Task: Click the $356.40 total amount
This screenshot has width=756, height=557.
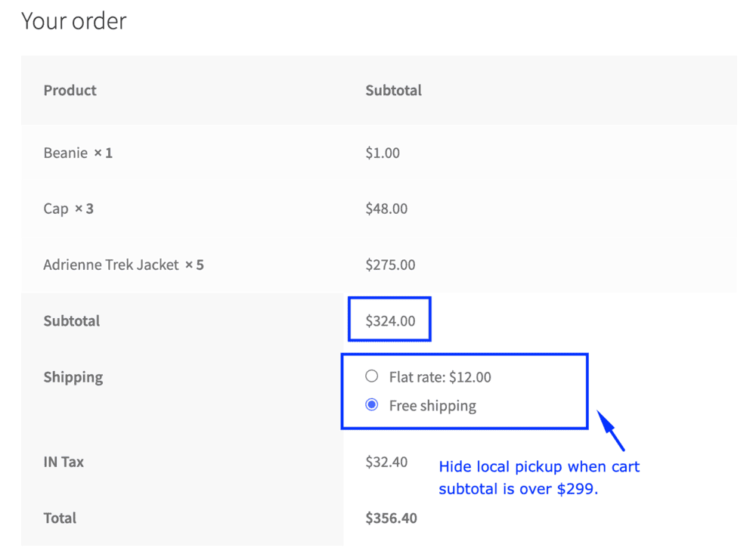Action: coord(391,518)
